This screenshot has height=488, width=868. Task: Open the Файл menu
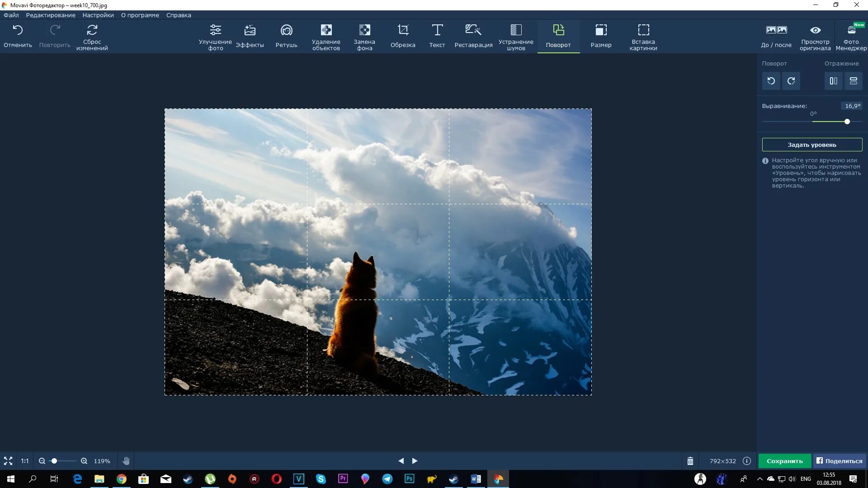tap(11, 15)
